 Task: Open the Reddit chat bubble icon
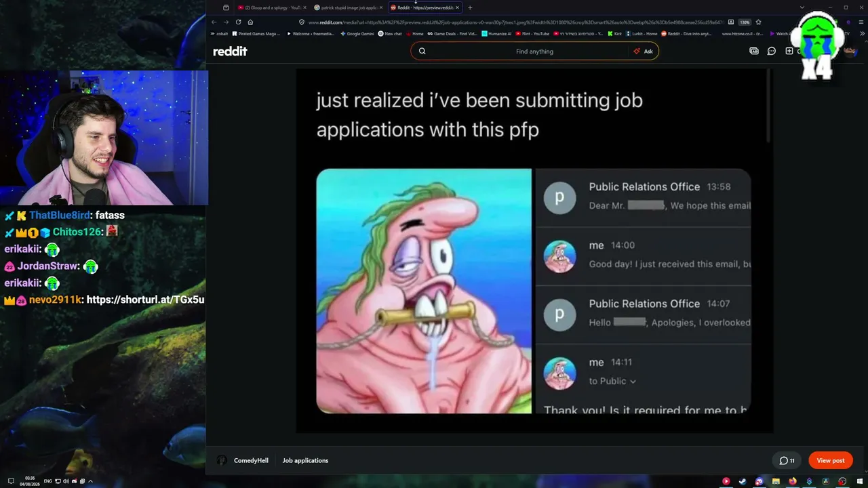pyautogui.click(x=771, y=52)
